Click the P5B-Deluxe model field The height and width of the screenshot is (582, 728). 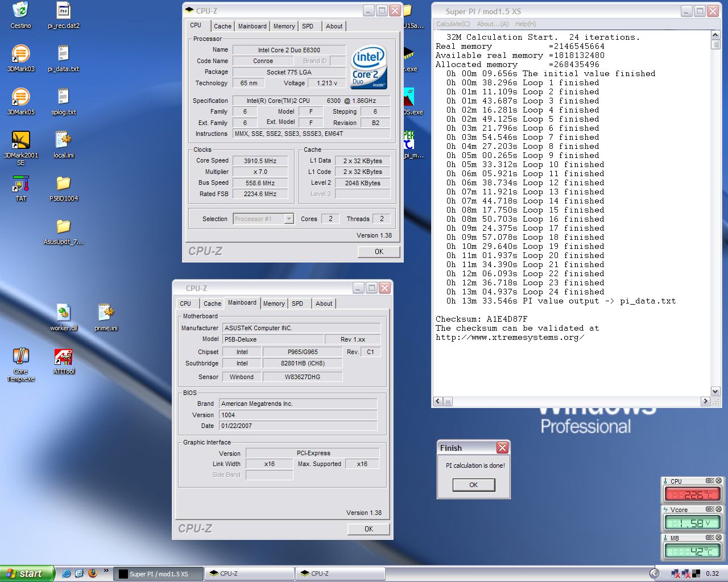tap(273, 339)
